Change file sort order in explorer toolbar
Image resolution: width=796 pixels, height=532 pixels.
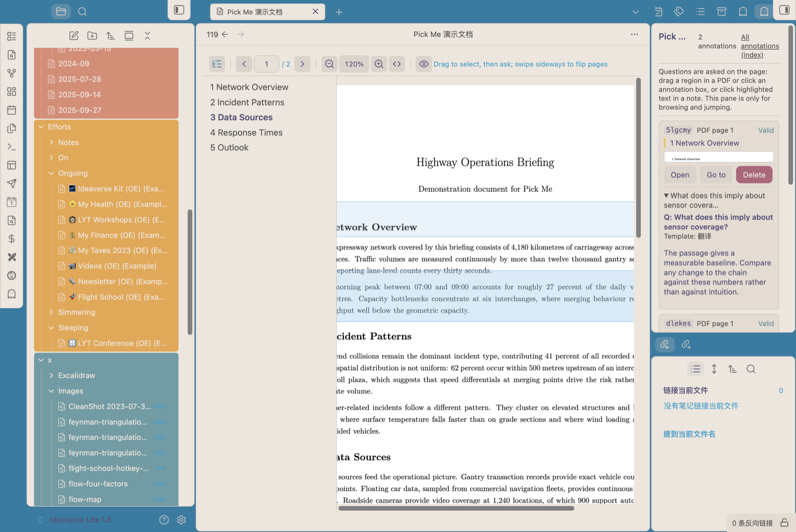(x=110, y=36)
